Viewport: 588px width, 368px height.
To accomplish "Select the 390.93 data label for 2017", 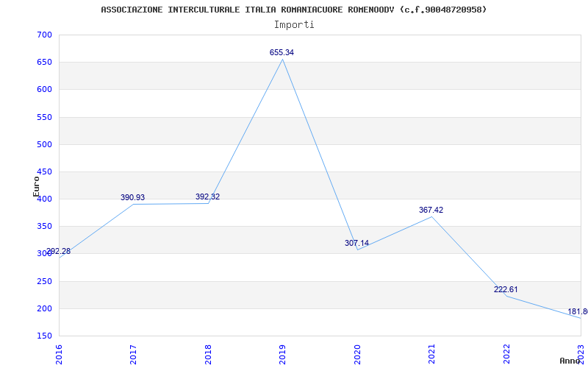I will 132,197.
